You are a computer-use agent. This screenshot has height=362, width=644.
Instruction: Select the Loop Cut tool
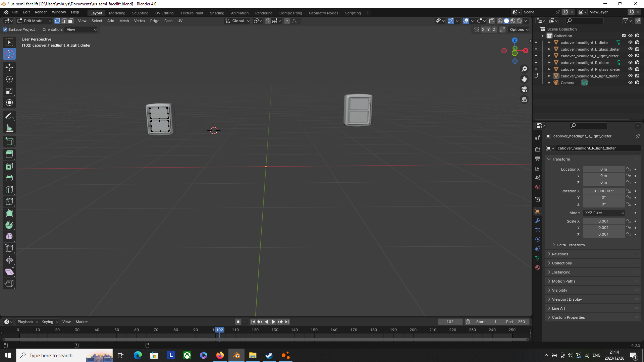[9, 190]
